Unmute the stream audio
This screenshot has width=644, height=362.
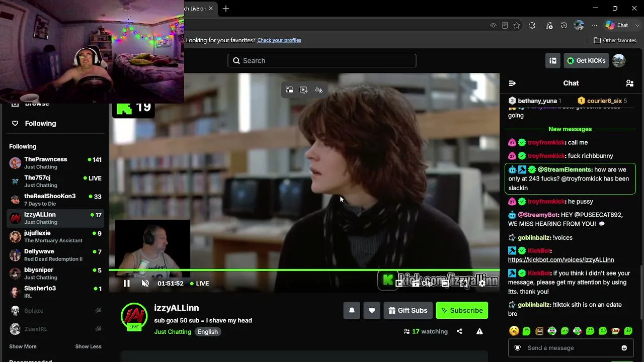[145, 284]
